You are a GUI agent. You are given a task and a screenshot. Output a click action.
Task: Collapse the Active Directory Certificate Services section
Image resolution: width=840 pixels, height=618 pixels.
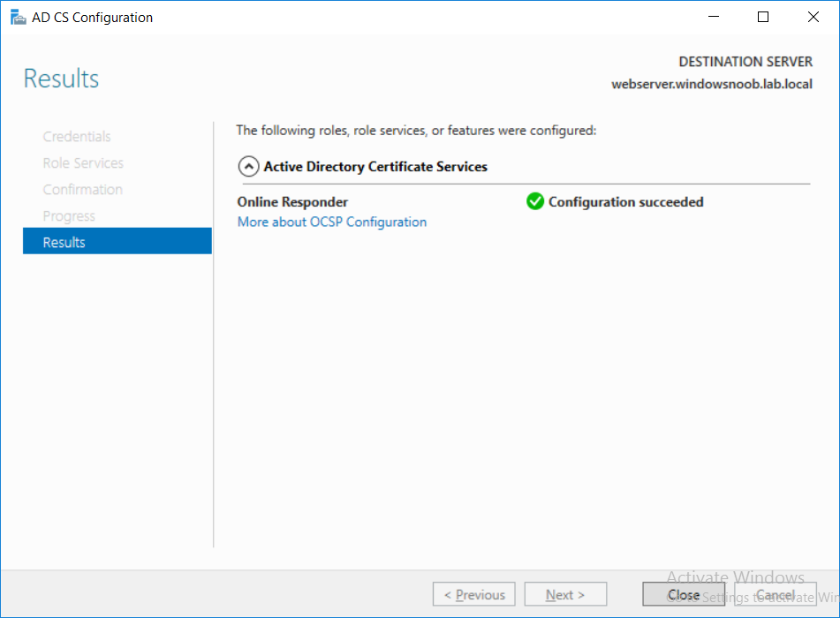(248, 167)
